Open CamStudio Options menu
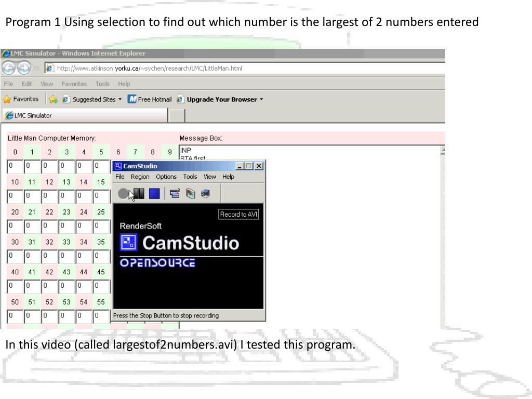The height and width of the screenshot is (399, 532). tap(166, 177)
